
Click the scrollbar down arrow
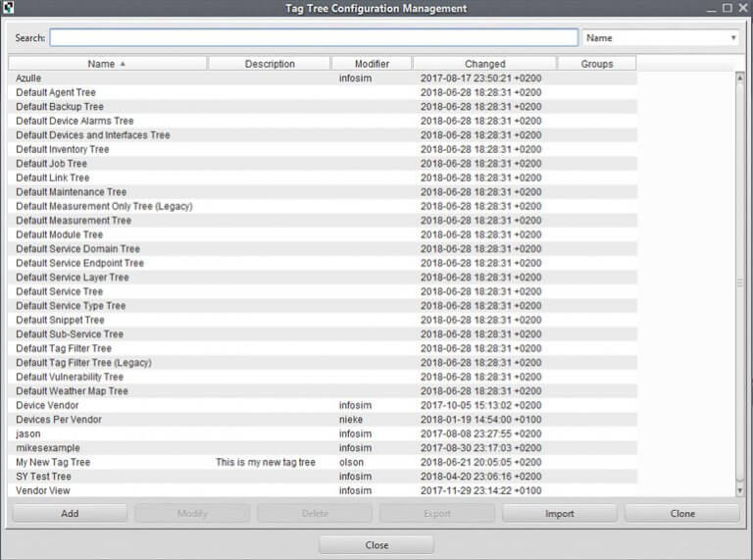point(740,488)
